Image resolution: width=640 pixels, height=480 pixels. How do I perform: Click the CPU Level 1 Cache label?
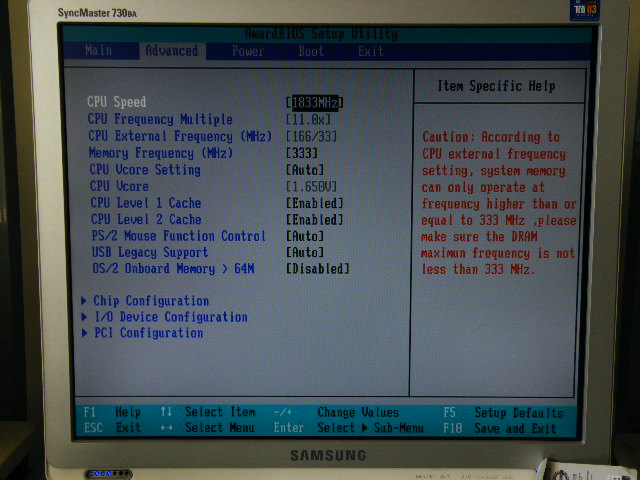(x=146, y=203)
